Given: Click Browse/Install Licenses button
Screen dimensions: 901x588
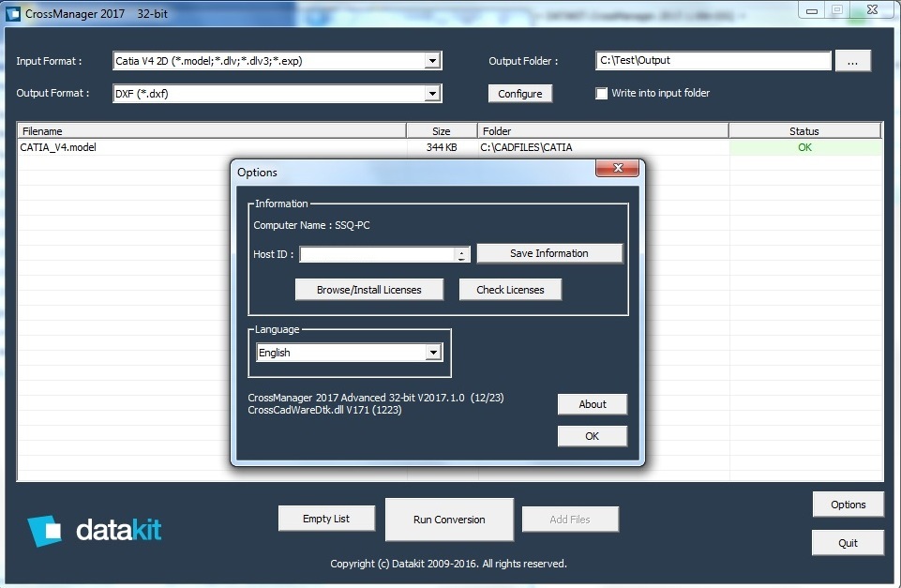Looking at the screenshot, I should pos(368,290).
